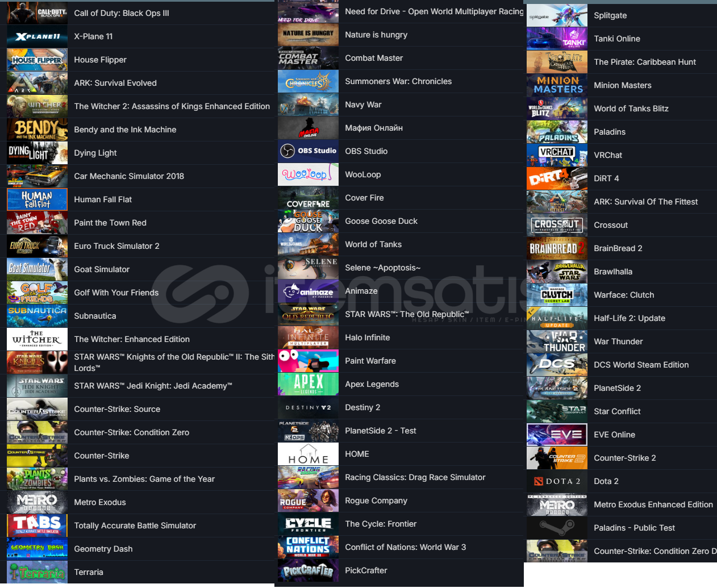The height and width of the screenshot is (588, 717).
Task: Click the Geometry Dash game icon
Action: (x=37, y=549)
